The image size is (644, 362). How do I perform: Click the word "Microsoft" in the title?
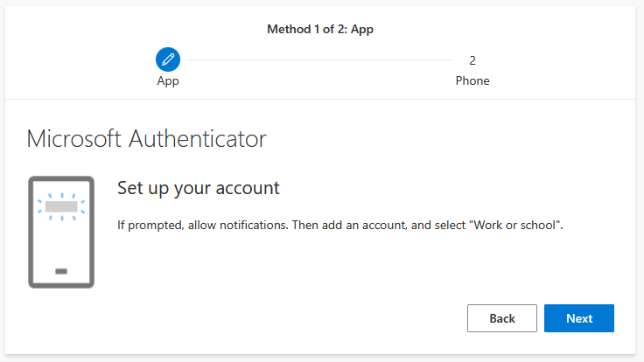(76, 138)
